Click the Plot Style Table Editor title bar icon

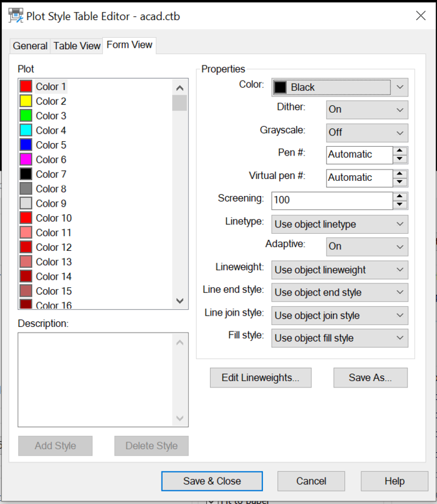click(15, 15)
